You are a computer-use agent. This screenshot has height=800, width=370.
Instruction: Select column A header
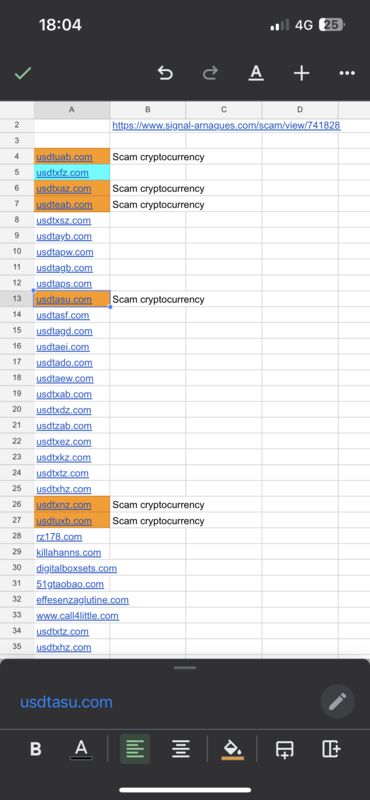tap(71, 110)
